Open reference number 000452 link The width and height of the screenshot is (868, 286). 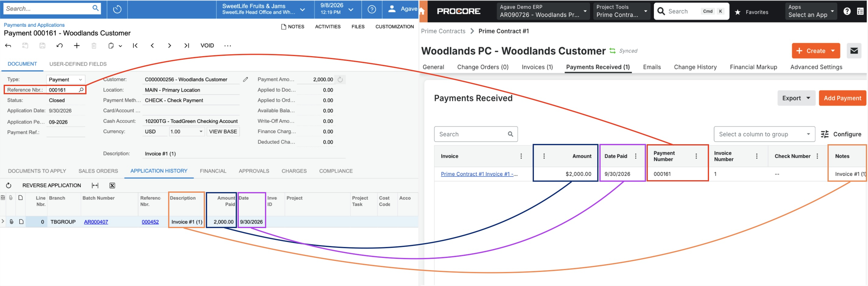coord(150,222)
